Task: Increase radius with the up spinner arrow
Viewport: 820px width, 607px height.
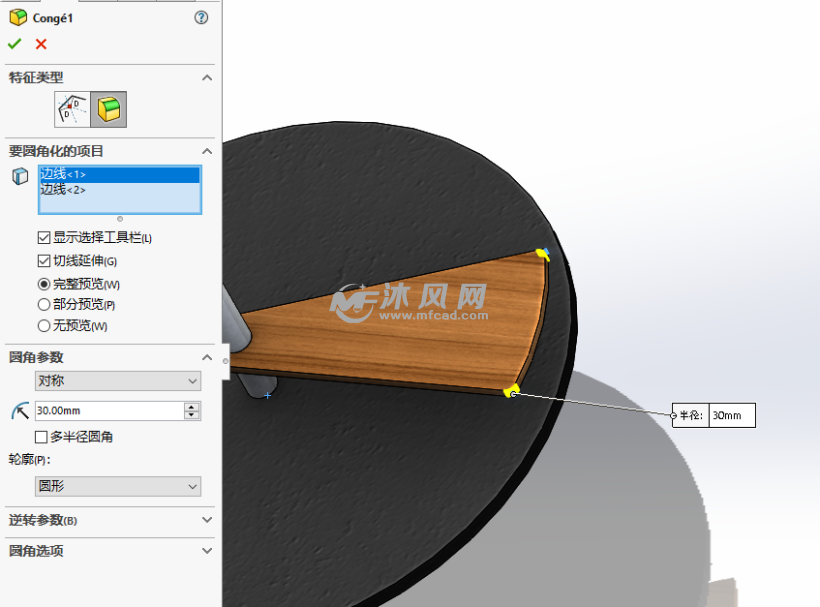Action: (192, 407)
